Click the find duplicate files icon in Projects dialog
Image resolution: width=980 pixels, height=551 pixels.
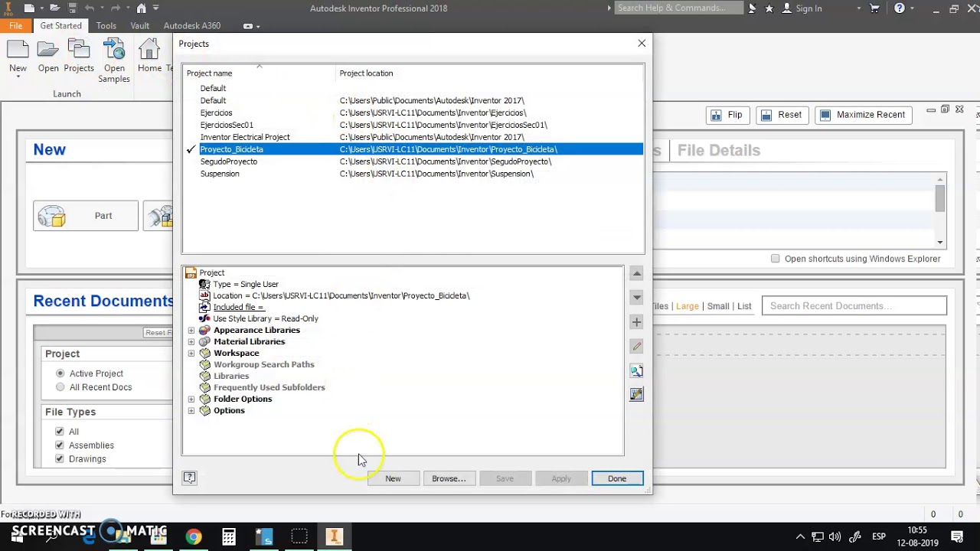tap(636, 370)
